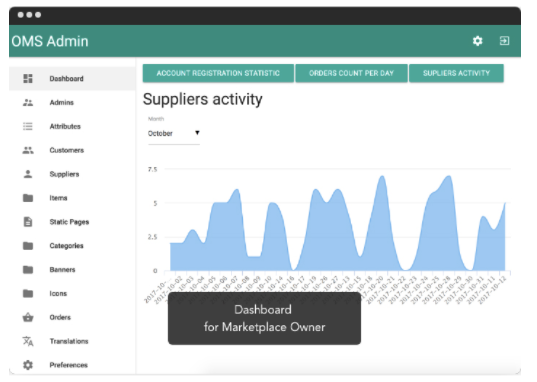
Task: Click the Preferences gear icon in sidebar
Action: tap(28, 365)
